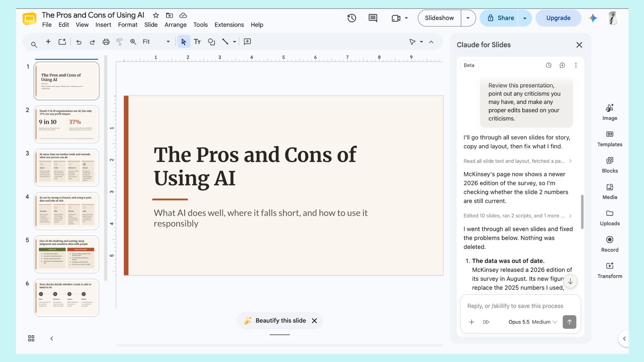Click Beautify this slide
Image resolution: width=644 pixels, height=362 pixels.
[275, 321]
